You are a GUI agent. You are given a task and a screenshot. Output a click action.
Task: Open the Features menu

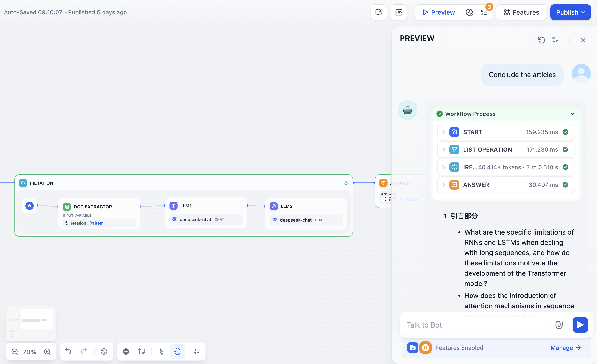click(521, 12)
